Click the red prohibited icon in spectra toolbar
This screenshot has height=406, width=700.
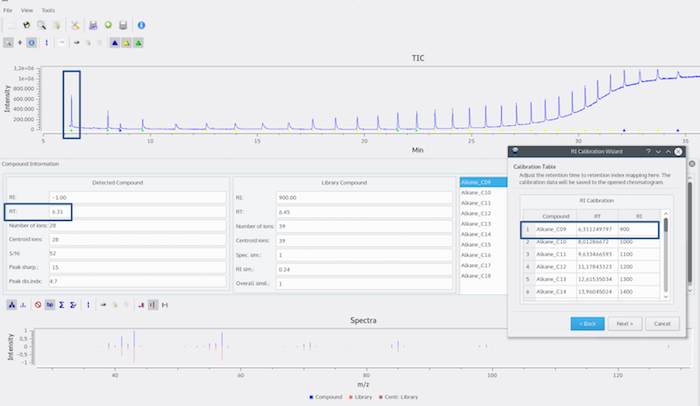point(38,305)
